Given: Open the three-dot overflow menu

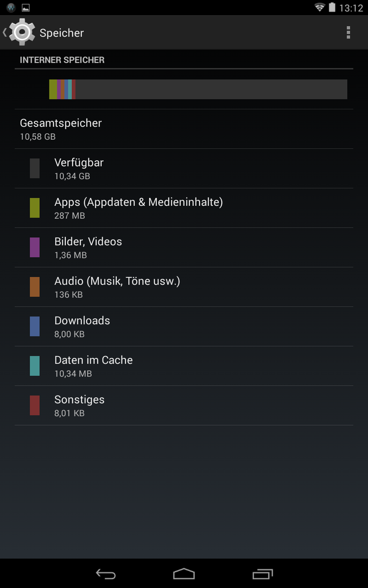Looking at the screenshot, I should click(348, 32).
